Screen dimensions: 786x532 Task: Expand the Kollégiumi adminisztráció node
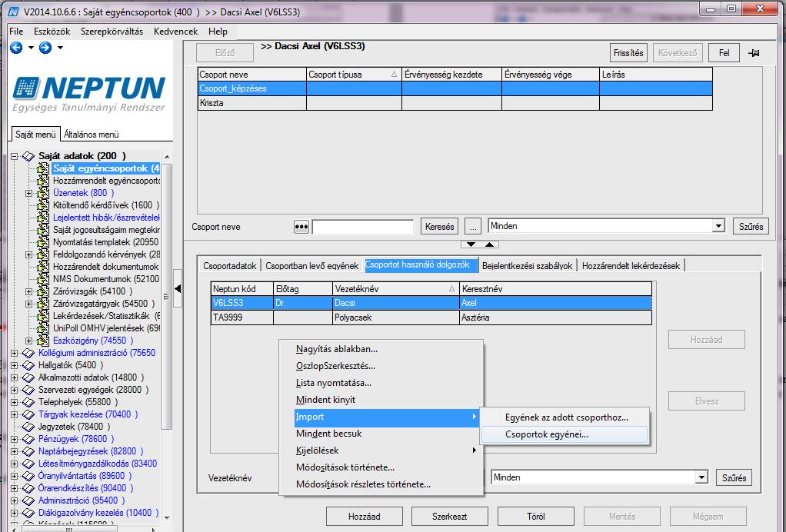pyautogui.click(x=14, y=353)
